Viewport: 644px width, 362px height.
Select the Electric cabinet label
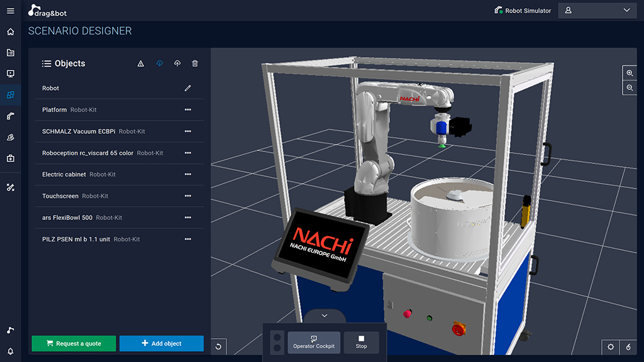coord(64,175)
